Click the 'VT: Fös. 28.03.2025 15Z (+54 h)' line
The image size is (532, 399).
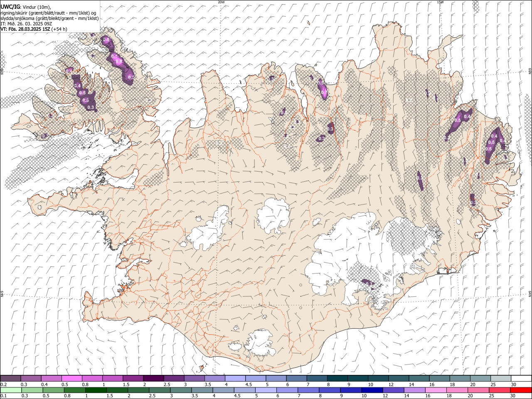[x=34, y=29]
